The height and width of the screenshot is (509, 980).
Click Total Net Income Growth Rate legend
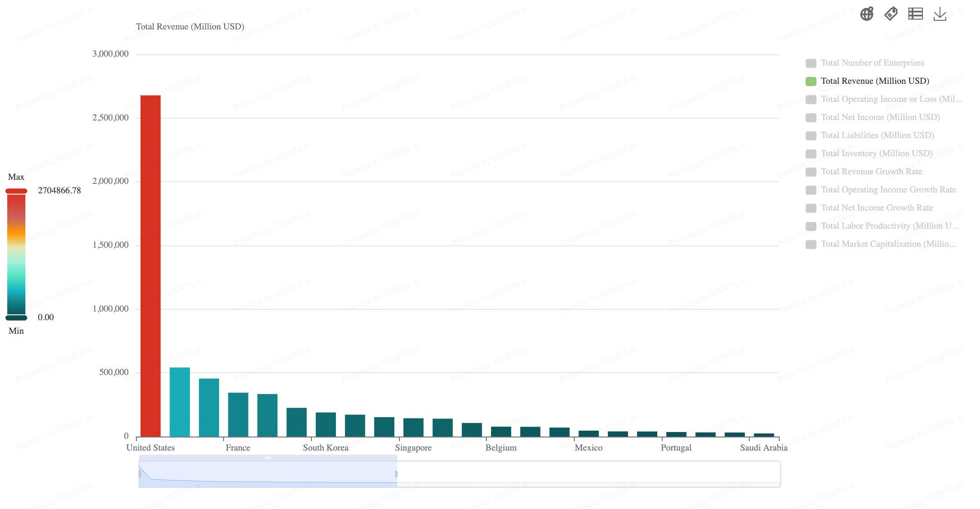pos(876,208)
